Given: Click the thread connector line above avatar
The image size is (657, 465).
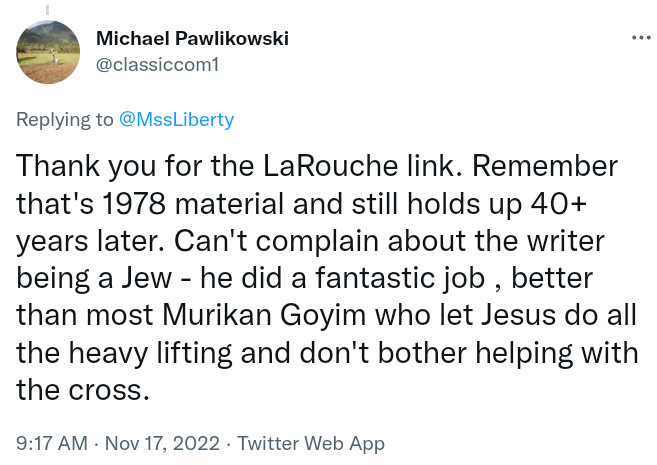Looking at the screenshot, I should (48, 8).
